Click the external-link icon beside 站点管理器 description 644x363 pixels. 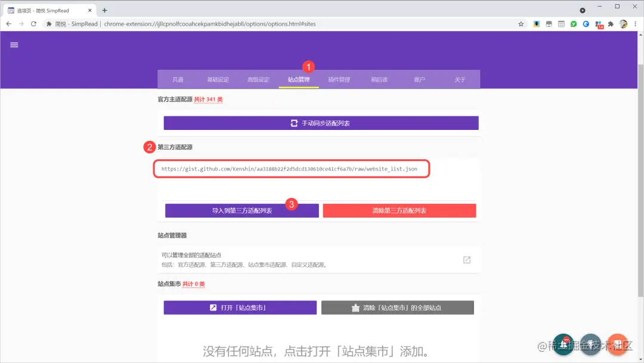click(x=466, y=259)
